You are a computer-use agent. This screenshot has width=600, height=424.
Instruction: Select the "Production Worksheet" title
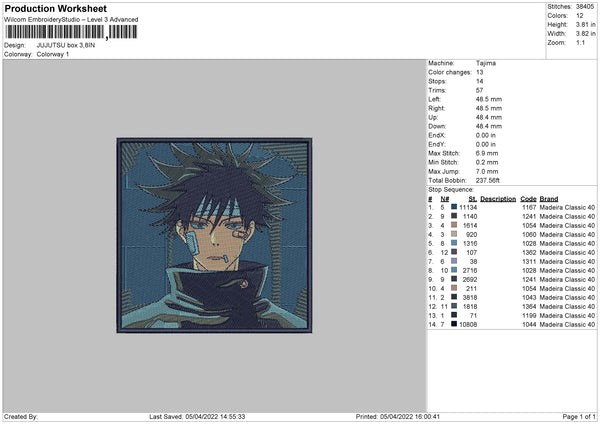pos(55,8)
